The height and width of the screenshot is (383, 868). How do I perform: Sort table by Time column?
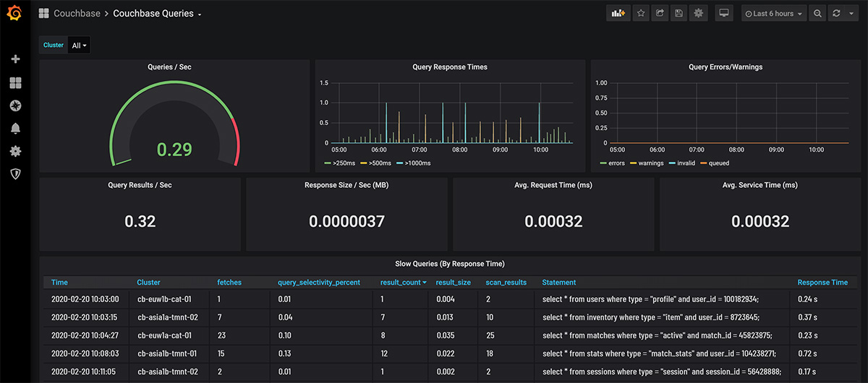tap(59, 283)
